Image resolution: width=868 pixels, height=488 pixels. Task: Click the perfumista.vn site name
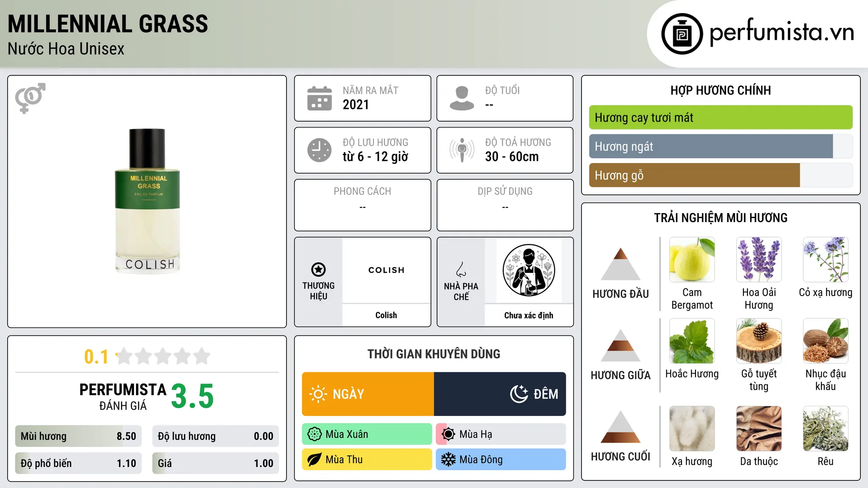(782, 32)
